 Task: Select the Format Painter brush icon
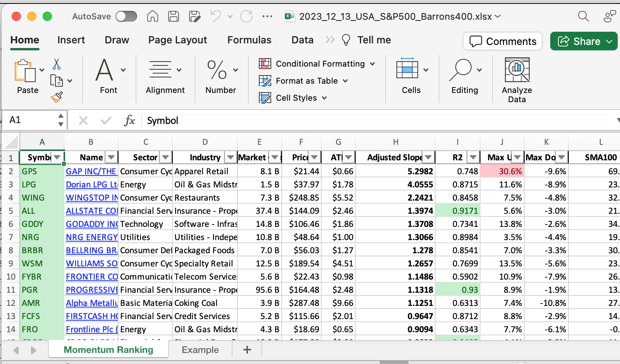point(57,97)
